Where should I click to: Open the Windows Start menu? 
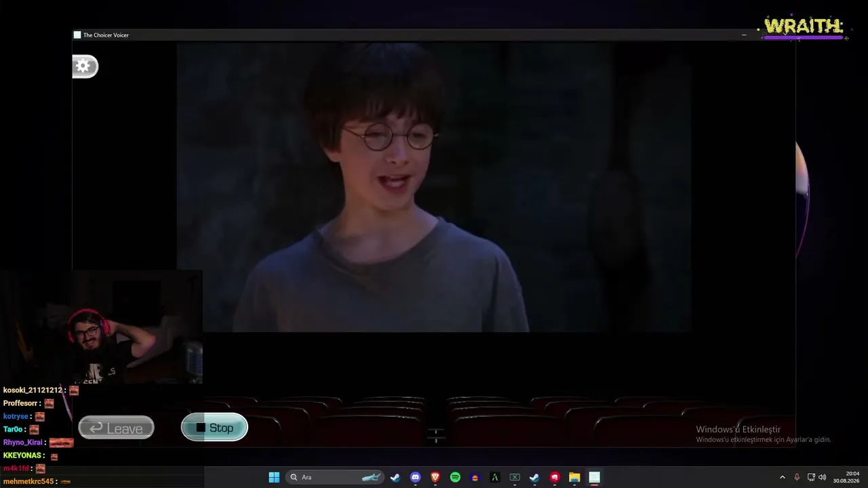tap(274, 477)
